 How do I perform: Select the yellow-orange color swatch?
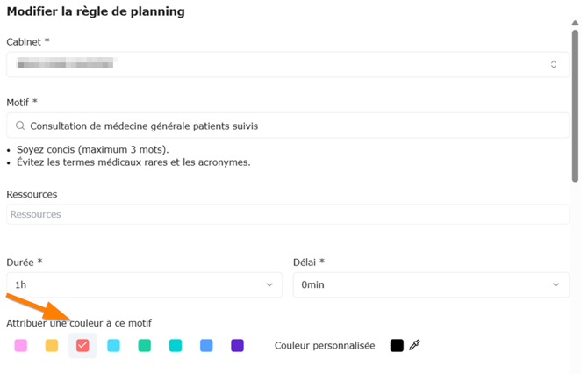tap(52, 345)
